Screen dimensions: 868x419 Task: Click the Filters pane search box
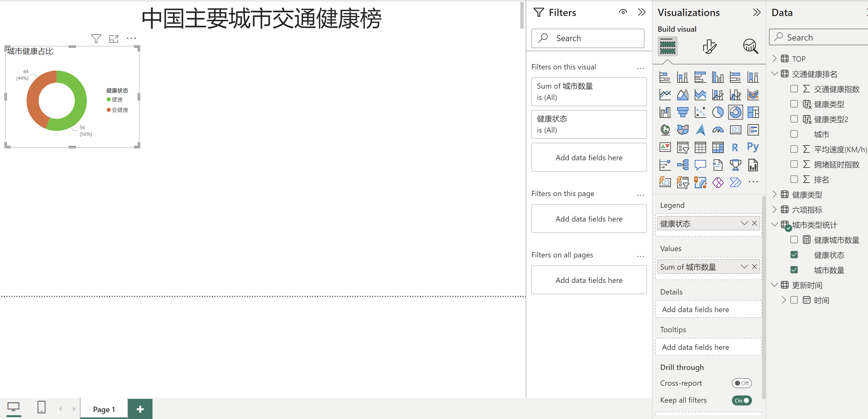pyautogui.click(x=588, y=38)
